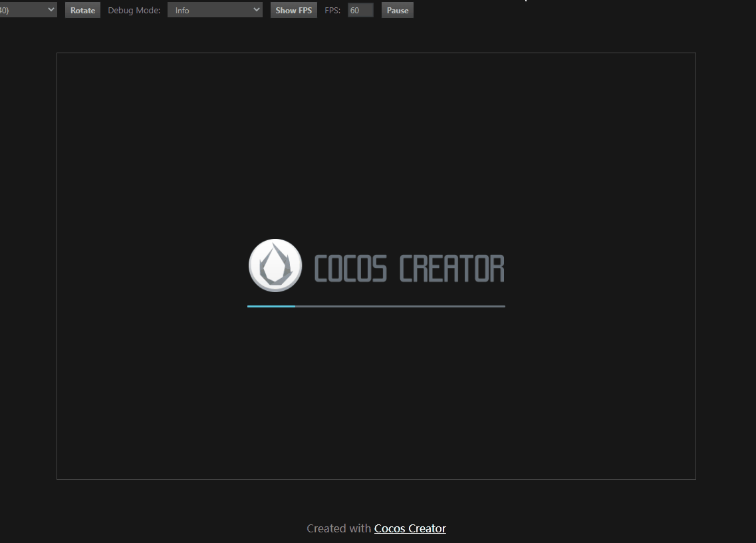The image size is (756, 543).
Task: Click the FPS label text
Action: click(332, 11)
